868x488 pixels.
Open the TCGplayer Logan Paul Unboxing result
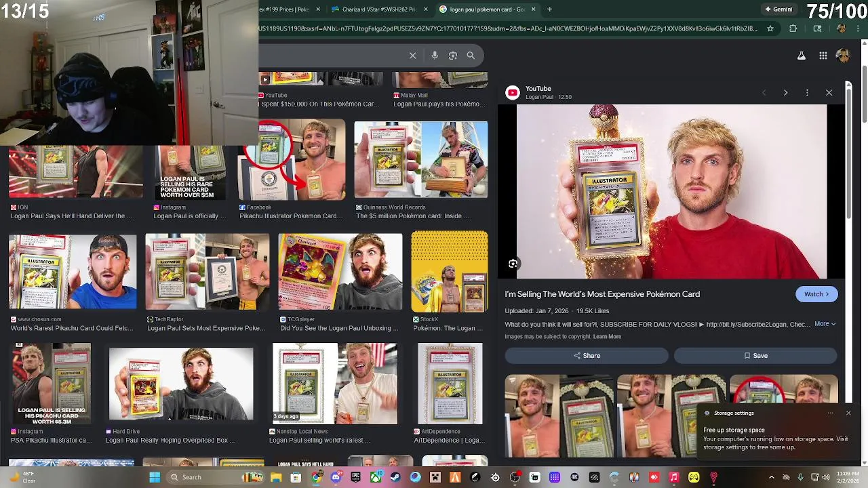[x=340, y=272]
